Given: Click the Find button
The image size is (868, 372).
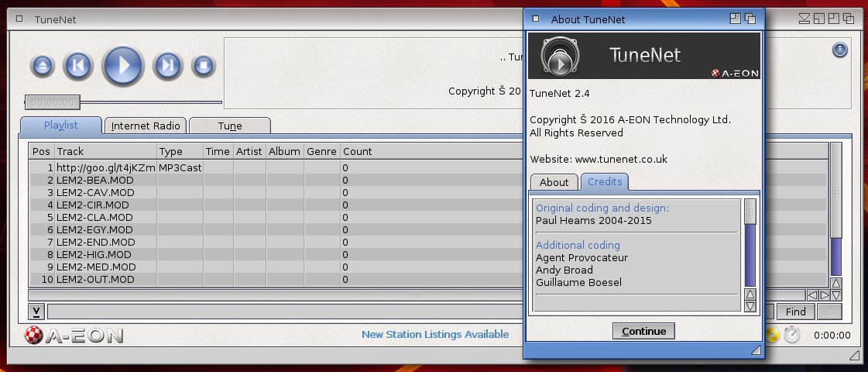Looking at the screenshot, I should [795, 312].
